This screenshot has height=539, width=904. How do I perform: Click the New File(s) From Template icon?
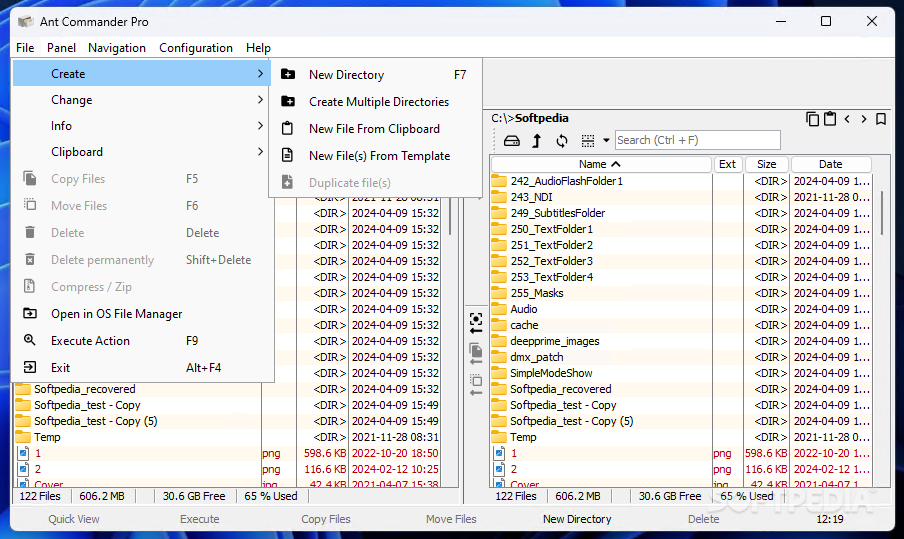[x=287, y=156]
